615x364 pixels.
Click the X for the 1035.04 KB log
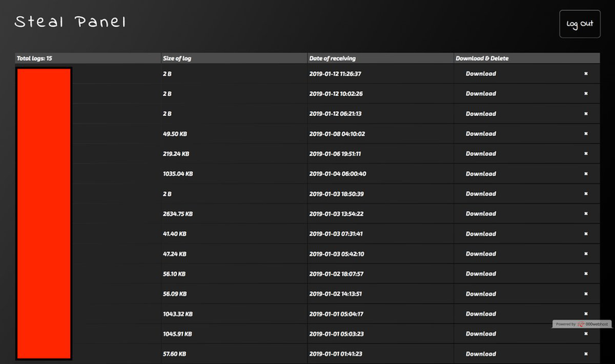pyautogui.click(x=586, y=174)
